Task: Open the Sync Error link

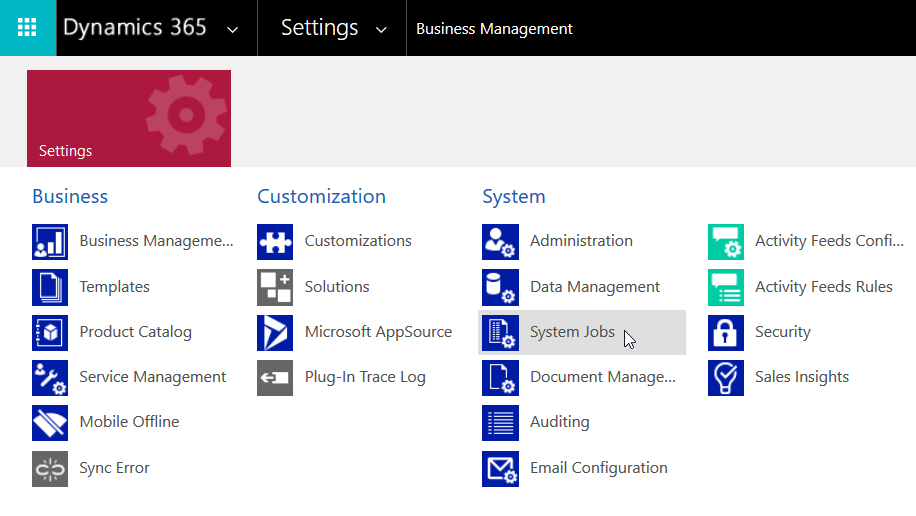Action: [x=114, y=468]
